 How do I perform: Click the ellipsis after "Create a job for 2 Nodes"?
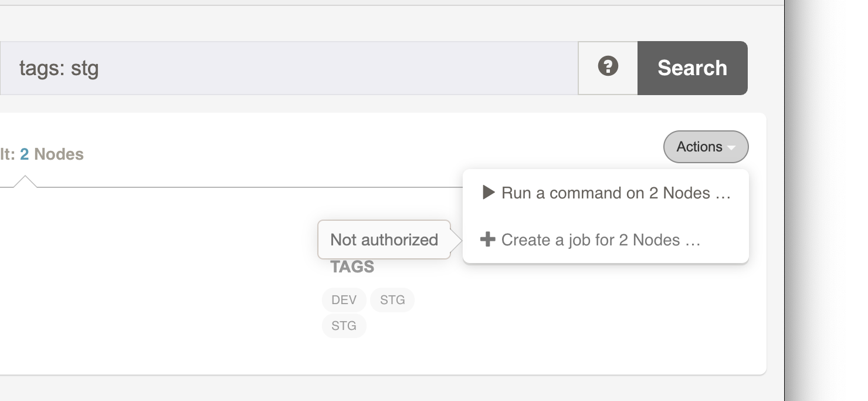point(693,240)
